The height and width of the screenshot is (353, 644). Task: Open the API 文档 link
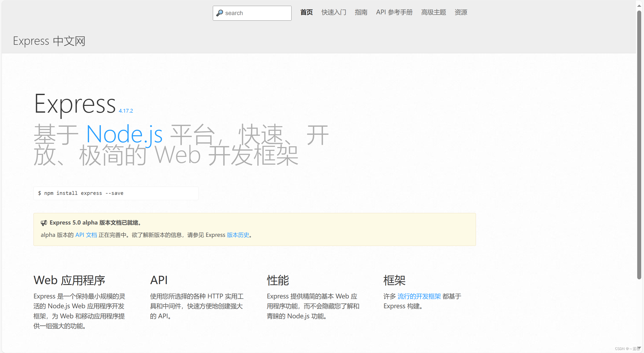coord(86,235)
